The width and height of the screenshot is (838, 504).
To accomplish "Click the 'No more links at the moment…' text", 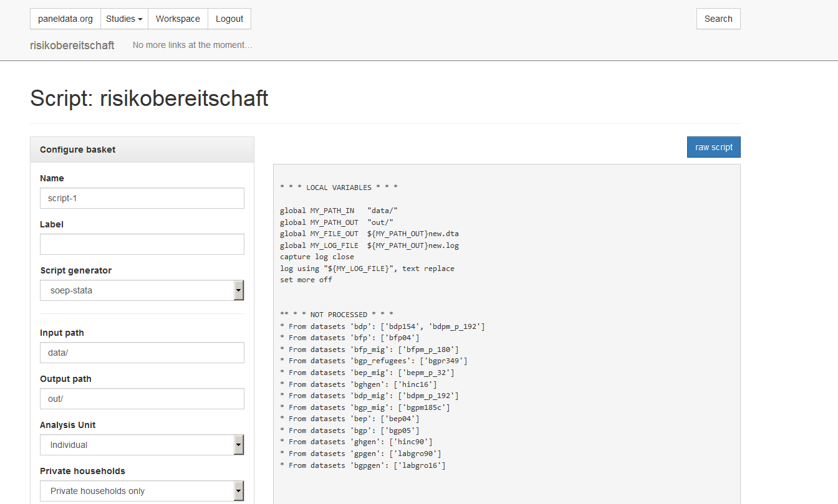I will coord(193,45).
